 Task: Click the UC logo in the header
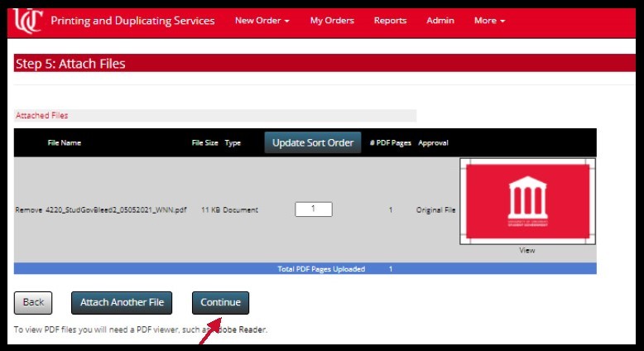[x=28, y=20]
